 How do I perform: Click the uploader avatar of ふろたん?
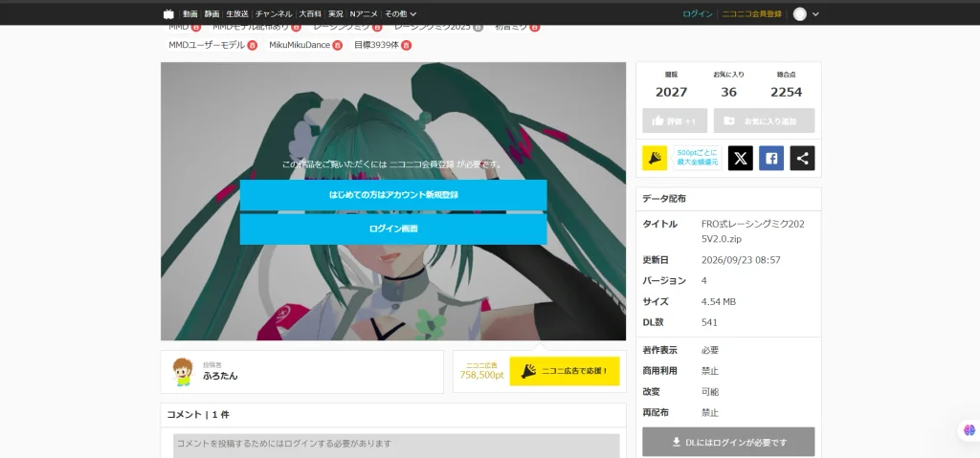[x=182, y=372]
